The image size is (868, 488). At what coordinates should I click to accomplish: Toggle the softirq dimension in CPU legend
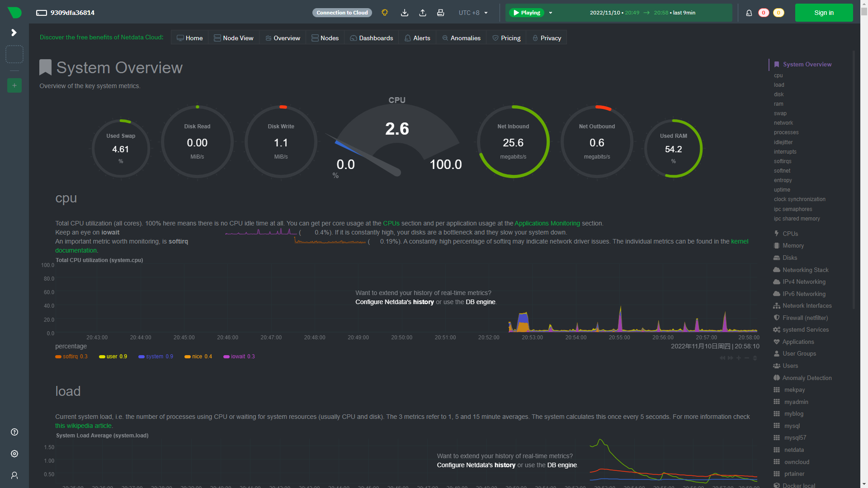pos(71,357)
